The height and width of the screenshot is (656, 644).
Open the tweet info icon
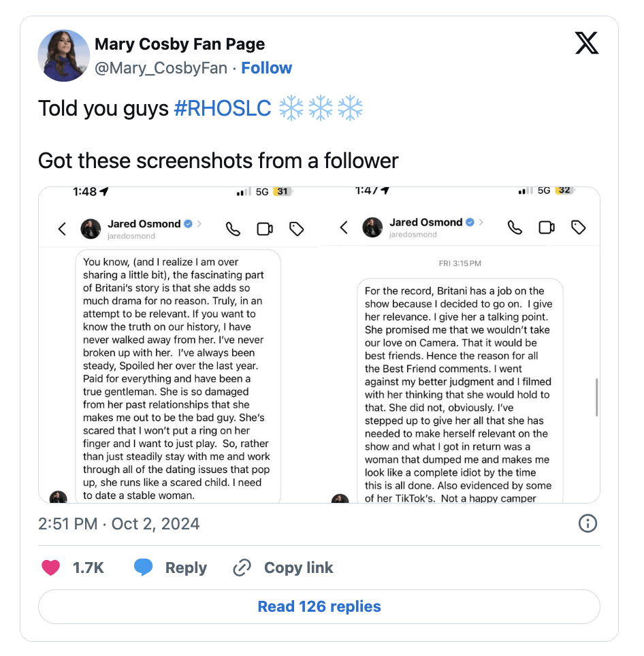point(587,523)
